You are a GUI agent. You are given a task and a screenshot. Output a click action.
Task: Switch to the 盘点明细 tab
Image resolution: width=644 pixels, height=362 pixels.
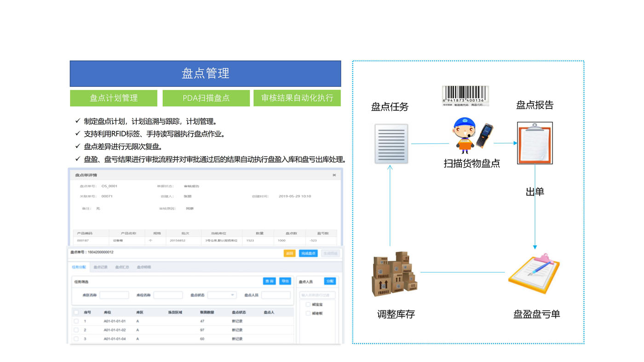click(144, 267)
